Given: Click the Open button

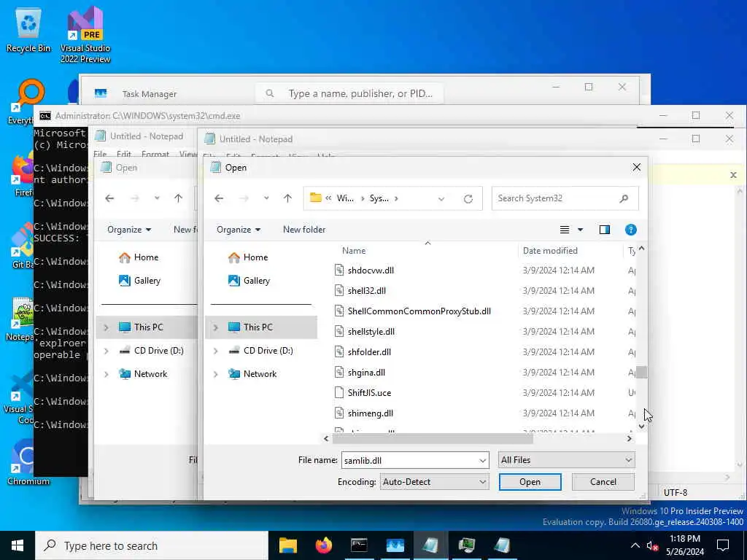Looking at the screenshot, I should click(530, 482).
